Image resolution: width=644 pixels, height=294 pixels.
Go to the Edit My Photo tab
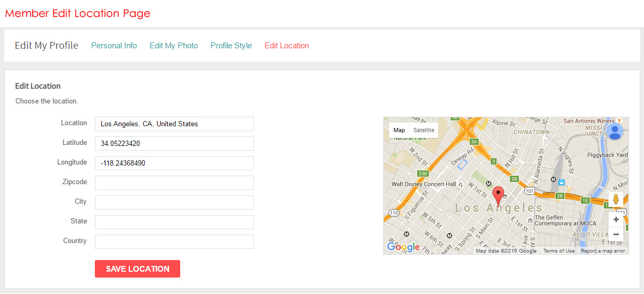point(173,46)
